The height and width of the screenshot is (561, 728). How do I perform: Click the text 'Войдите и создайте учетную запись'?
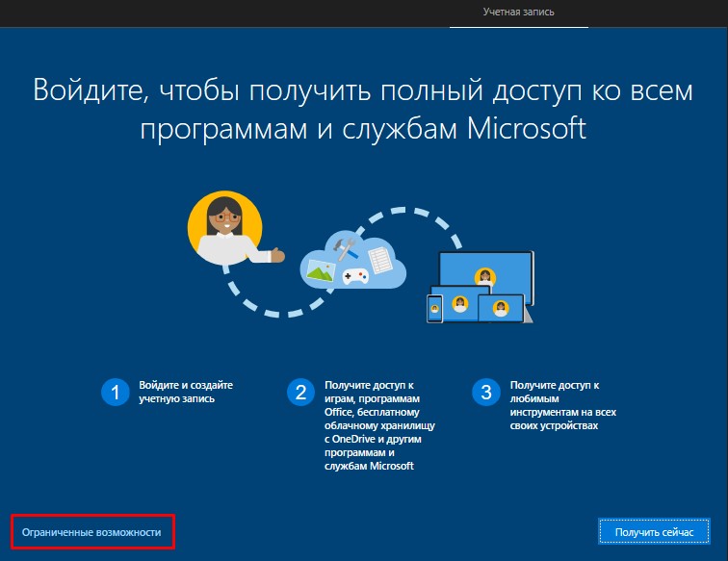pyautogui.click(x=186, y=392)
